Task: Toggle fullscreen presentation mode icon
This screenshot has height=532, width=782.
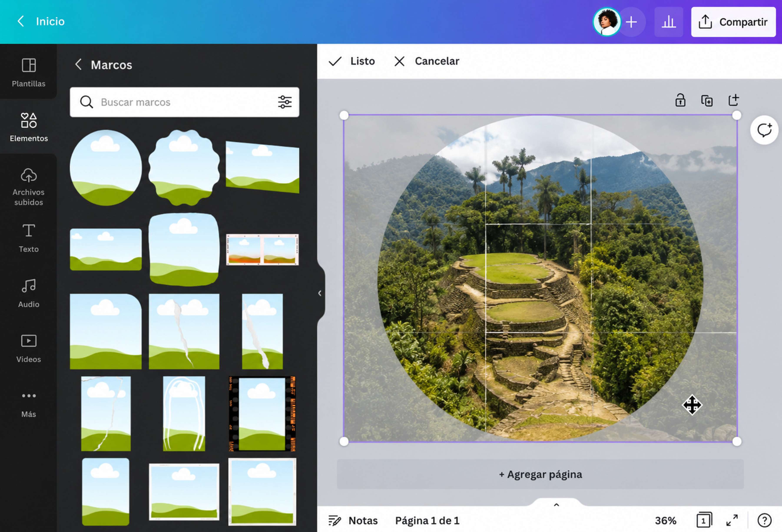Action: 732,520
